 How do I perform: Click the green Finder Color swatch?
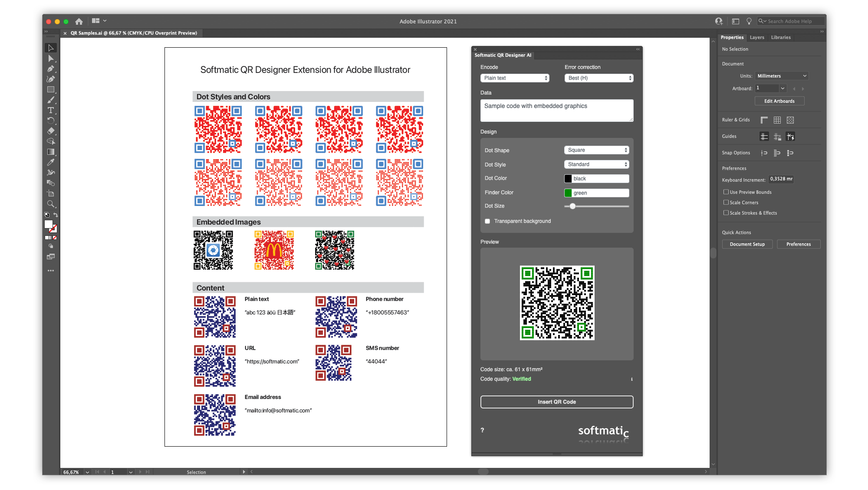(569, 193)
